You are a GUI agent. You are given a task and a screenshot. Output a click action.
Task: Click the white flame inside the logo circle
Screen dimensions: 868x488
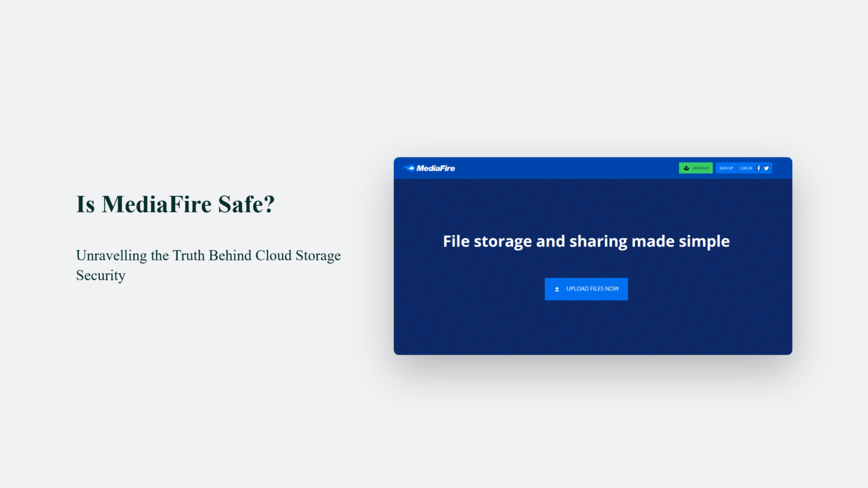pyautogui.click(x=413, y=168)
